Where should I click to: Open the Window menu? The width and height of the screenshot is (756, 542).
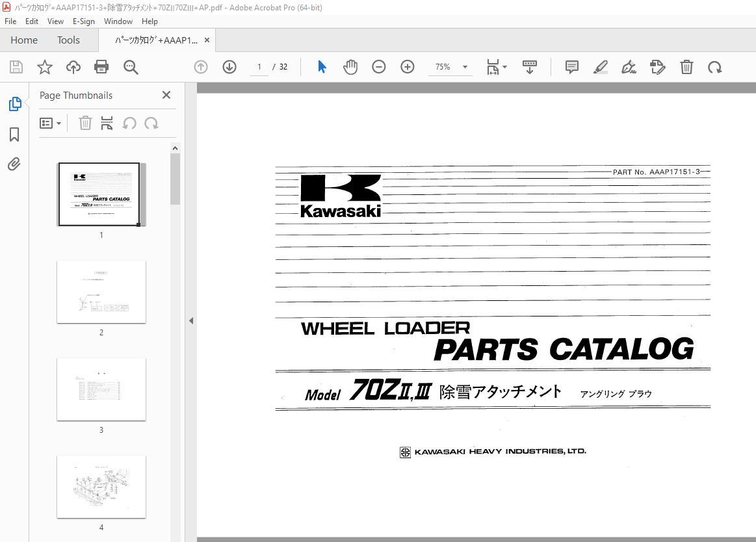[118, 21]
